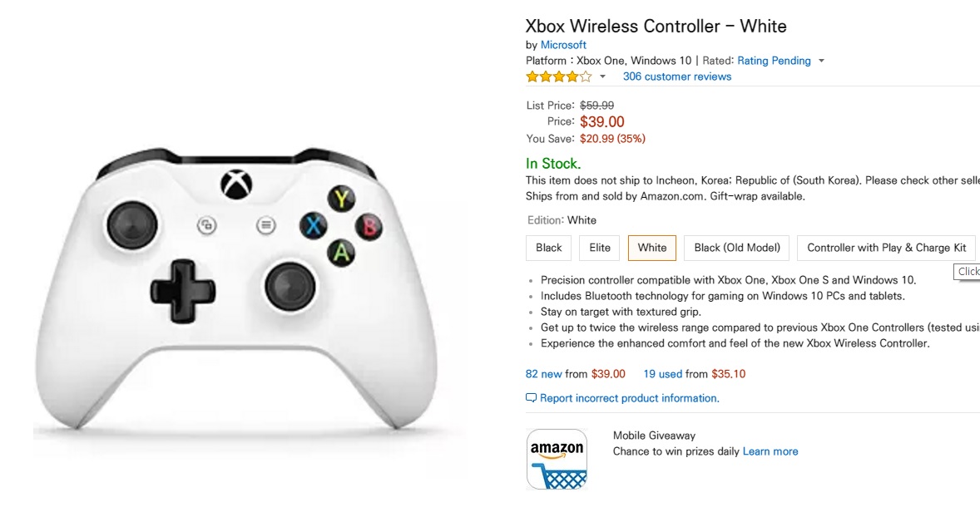The width and height of the screenshot is (980, 512).
Task: Open the Mobile Giveaway Learn more link
Action: pos(770,451)
